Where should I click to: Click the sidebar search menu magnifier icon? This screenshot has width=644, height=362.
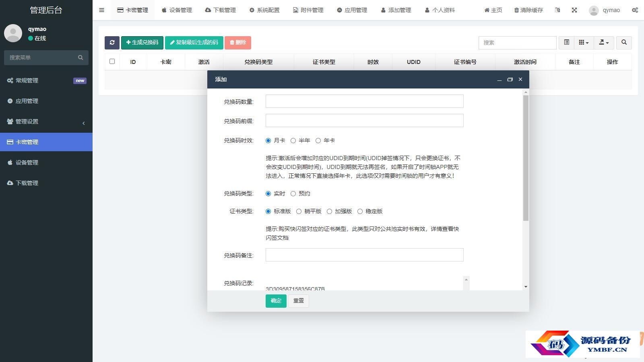80,58
